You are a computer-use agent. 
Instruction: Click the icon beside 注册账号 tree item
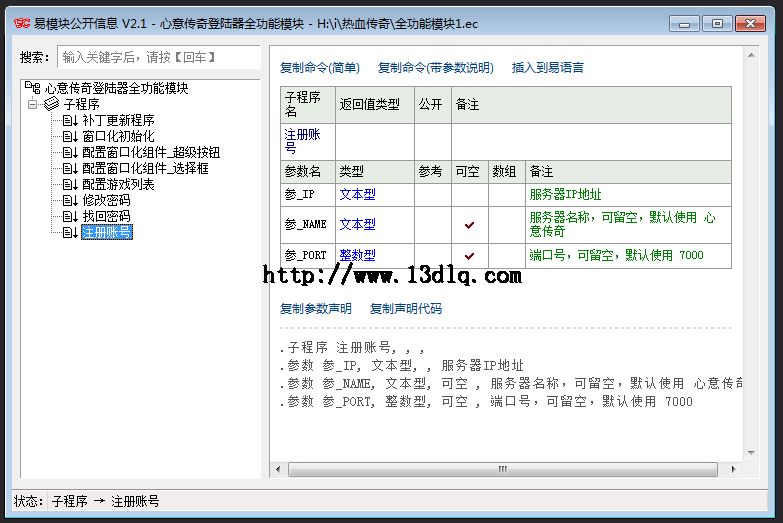70,232
